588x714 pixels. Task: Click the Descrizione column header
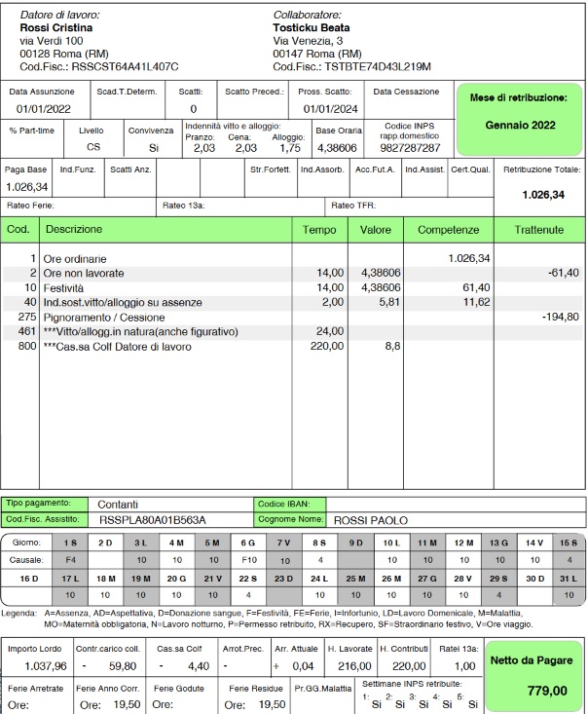click(x=74, y=230)
